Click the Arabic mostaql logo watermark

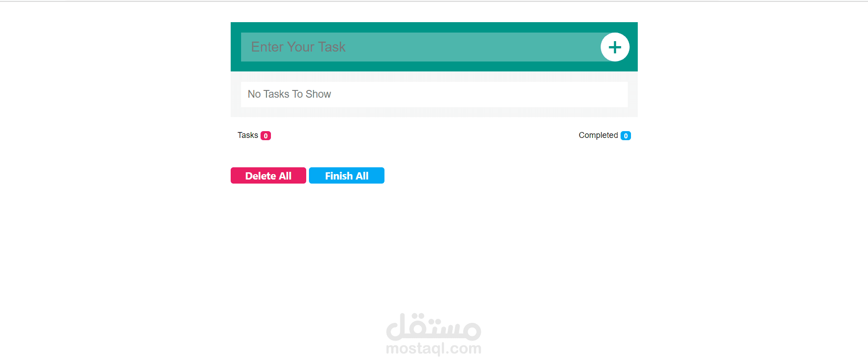pyautogui.click(x=434, y=326)
